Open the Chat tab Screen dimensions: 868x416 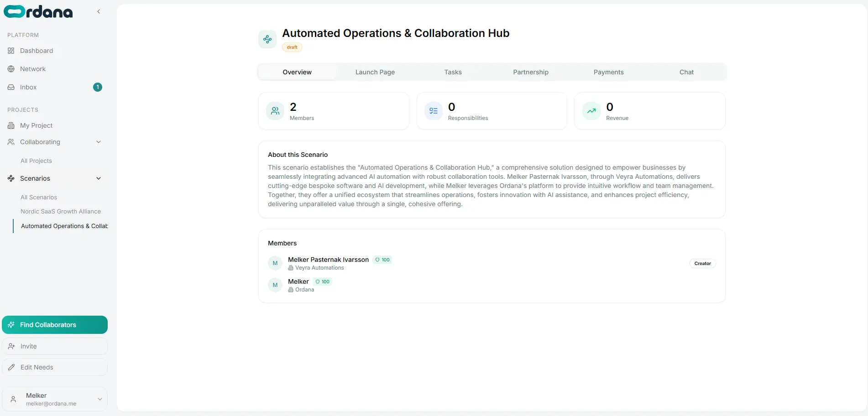tap(686, 72)
